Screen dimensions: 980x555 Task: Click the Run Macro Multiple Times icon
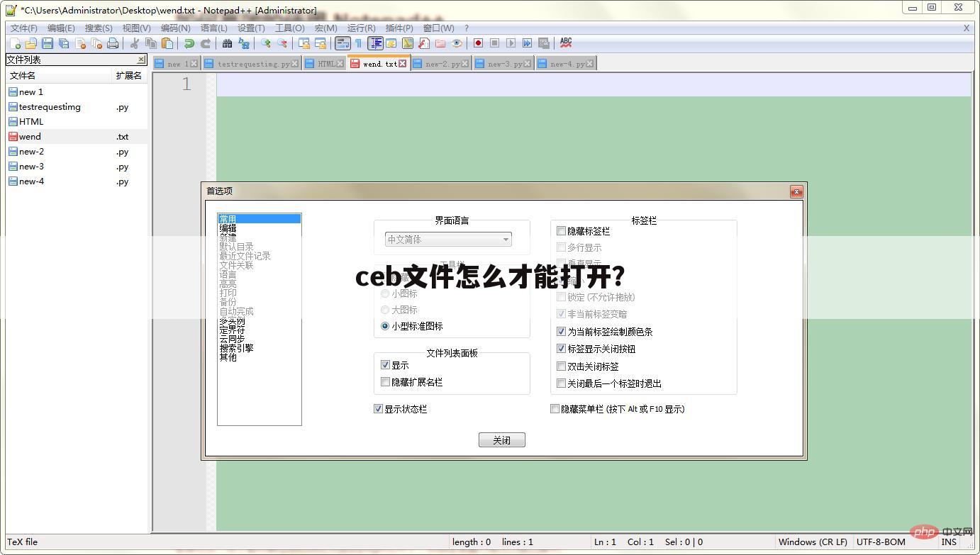pos(527,43)
